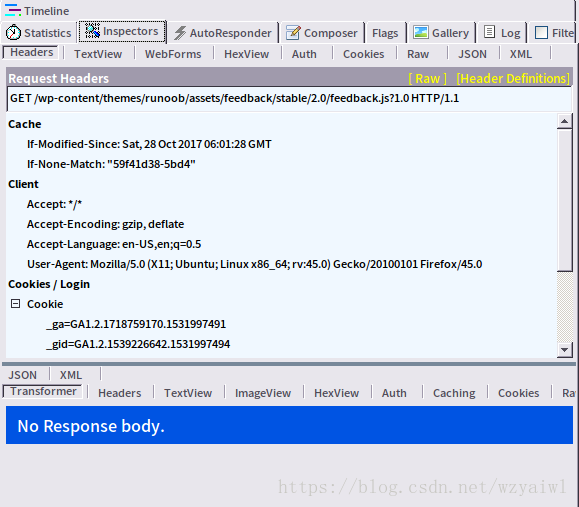Select the request Auth tab
579x507 pixels.
[304, 54]
